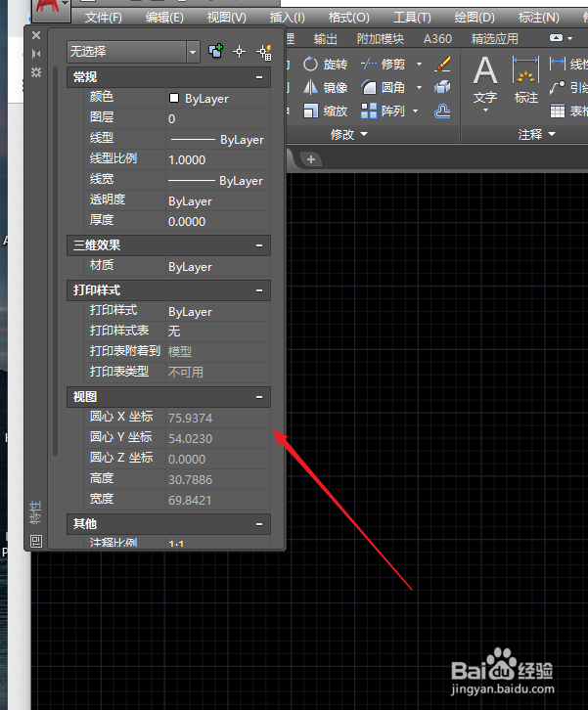Click the 颜色 ByLayer color swatch
This screenshot has width=588, height=710.
point(174,98)
